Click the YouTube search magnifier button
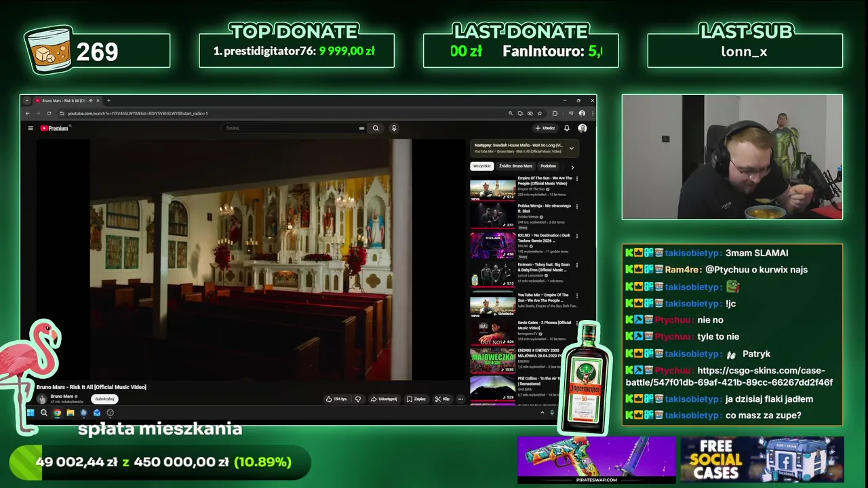Image resolution: width=868 pixels, height=488 pixels. [x=375, y=128]
